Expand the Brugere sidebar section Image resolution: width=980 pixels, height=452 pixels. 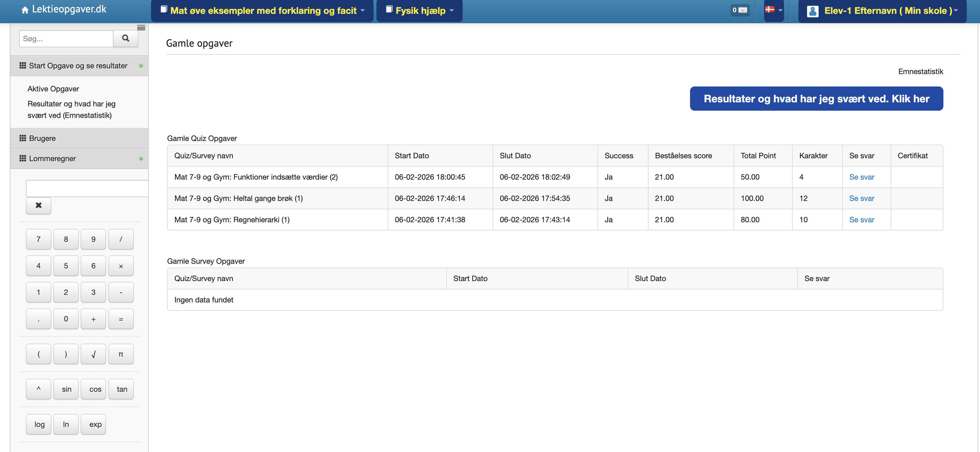42,138
